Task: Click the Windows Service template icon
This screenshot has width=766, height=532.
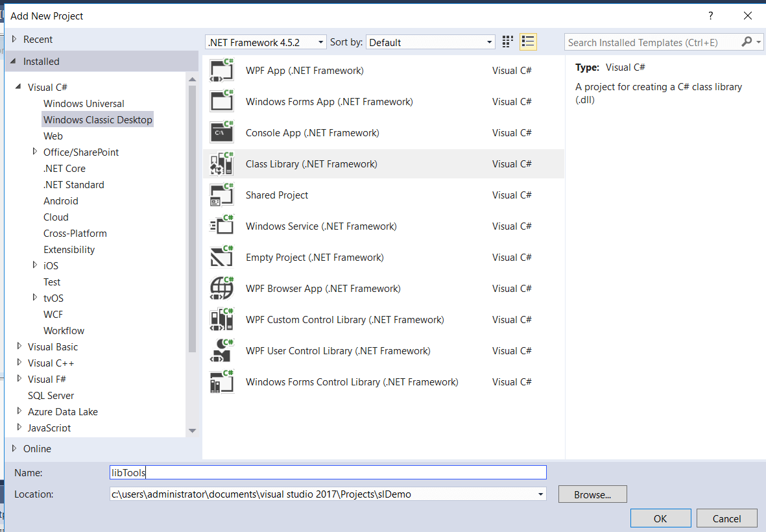Action: [222, 226]
